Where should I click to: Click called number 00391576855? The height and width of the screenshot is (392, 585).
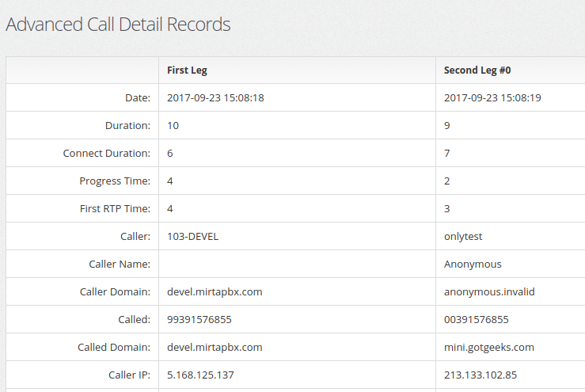476,320
